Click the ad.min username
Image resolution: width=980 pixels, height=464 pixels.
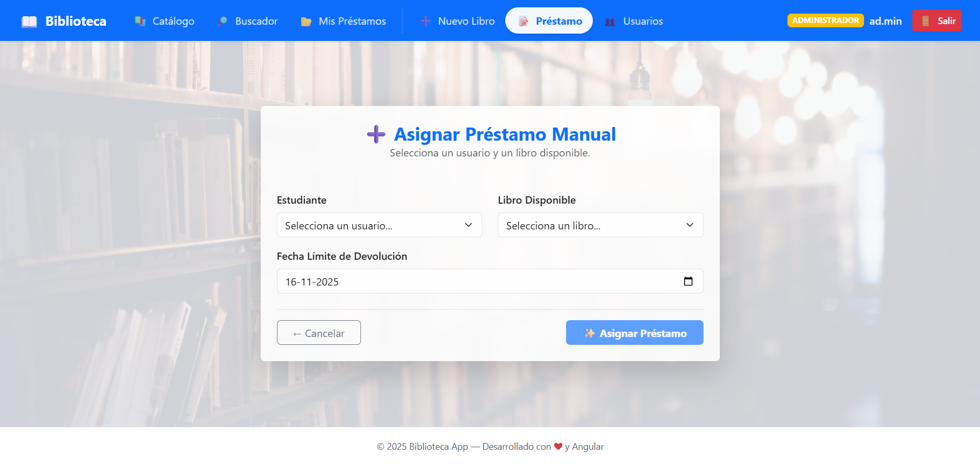[x=886, y=21]
